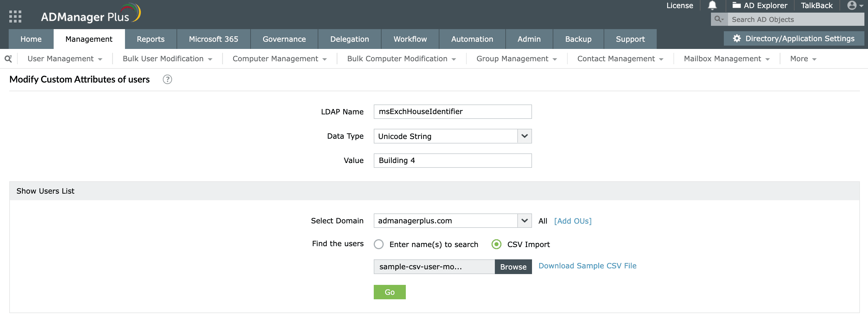Click the green Go button
Screen dimensions: 868x323
tap(390, 292)
